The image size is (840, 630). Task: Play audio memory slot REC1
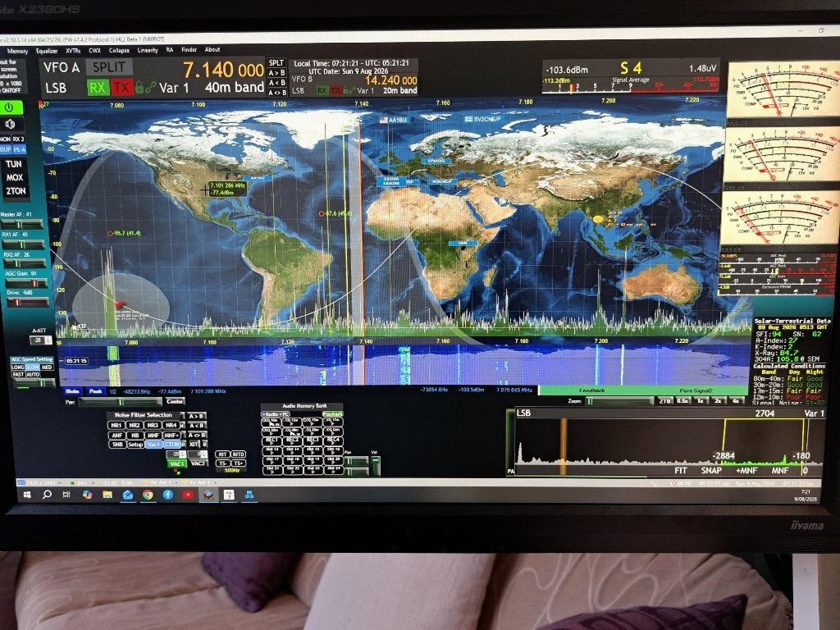coord(272,441)
